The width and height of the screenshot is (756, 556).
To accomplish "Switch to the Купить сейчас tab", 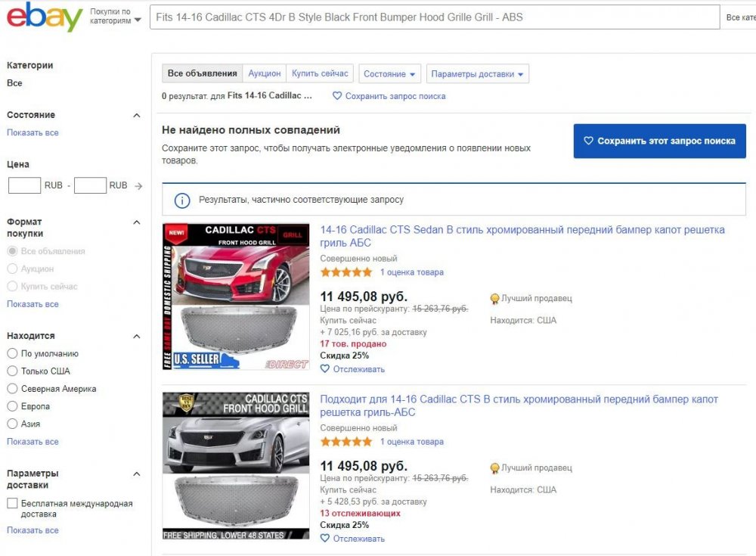I will (320, 73).
